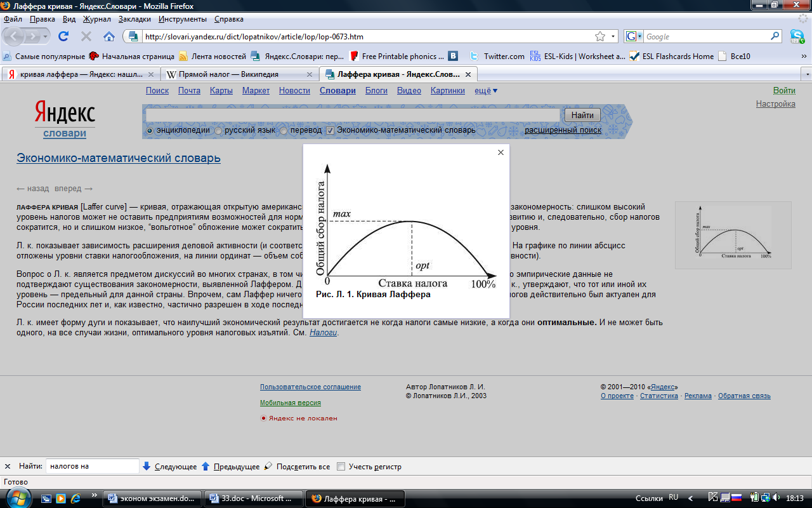The width and height of the screenshot is (812, 508).
Task: Open the Начальная страница bookmark
Action: [132, 56]
